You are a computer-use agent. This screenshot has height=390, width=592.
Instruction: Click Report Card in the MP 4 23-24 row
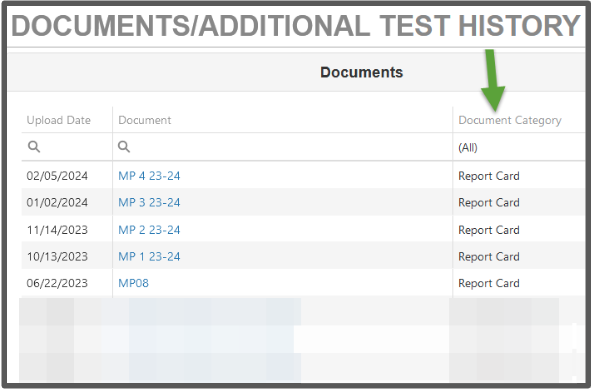pyautogui.click(x=489, y=176)
